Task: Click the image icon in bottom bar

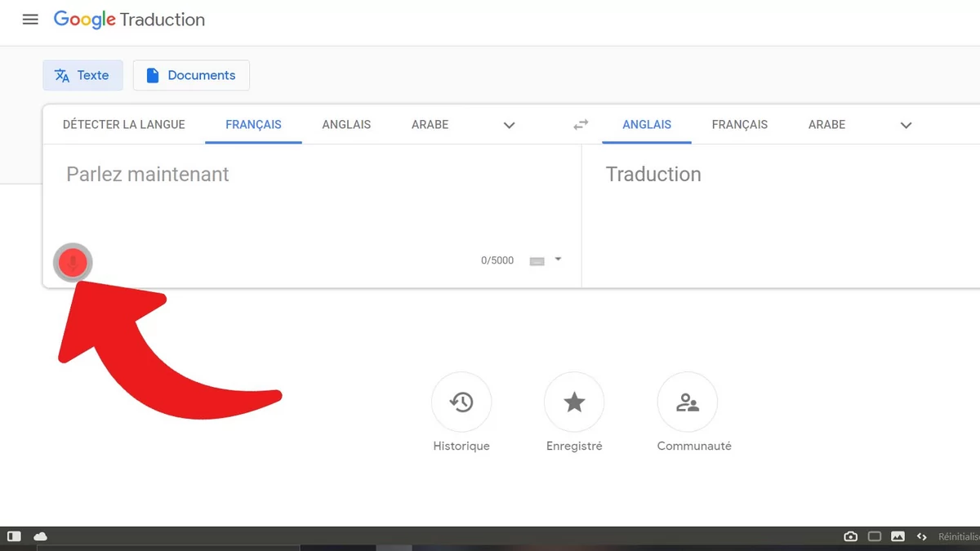Action: pos(898,536)
